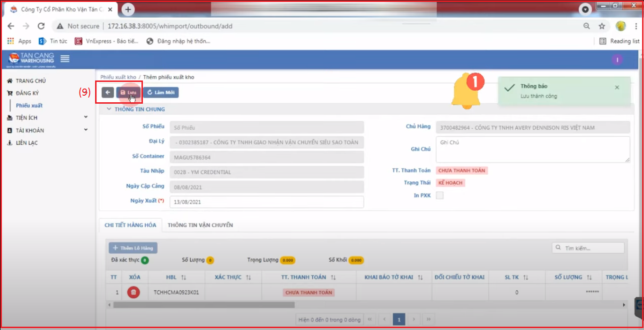Click the Tìm kiếm search field
Image resolution: width=644 pixels, height=330 pixels.
(591, 248)
